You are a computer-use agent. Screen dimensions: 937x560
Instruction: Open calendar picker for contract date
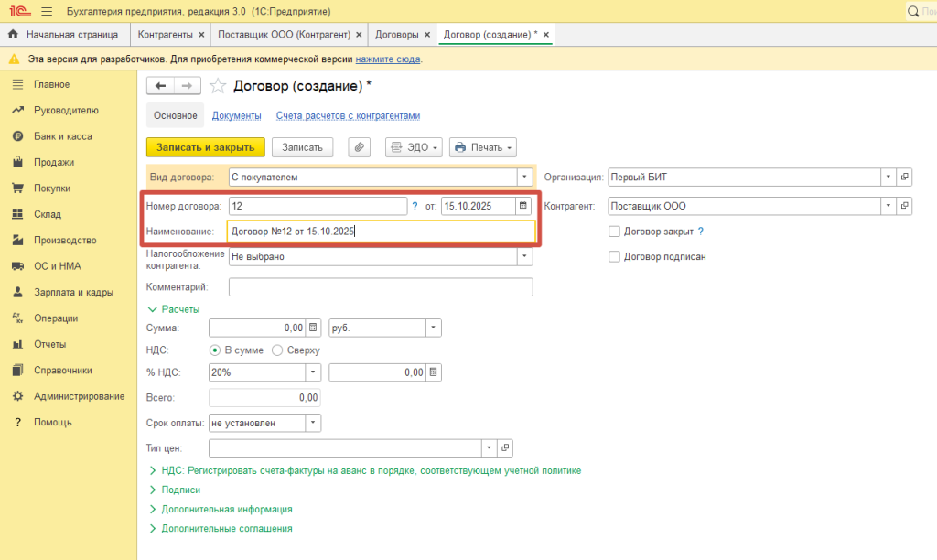click(523, 206)
